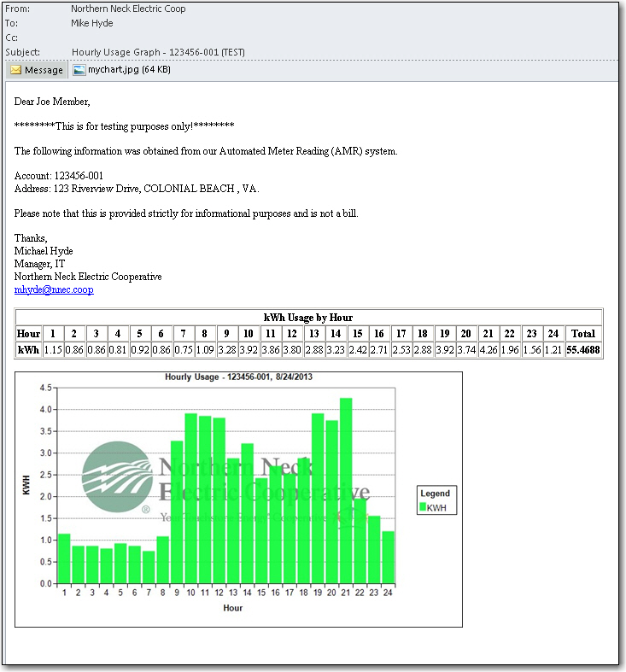Click the empty Cc field
Image resolution: width=626 pixels, height=672 pixels.
[256, 38]
